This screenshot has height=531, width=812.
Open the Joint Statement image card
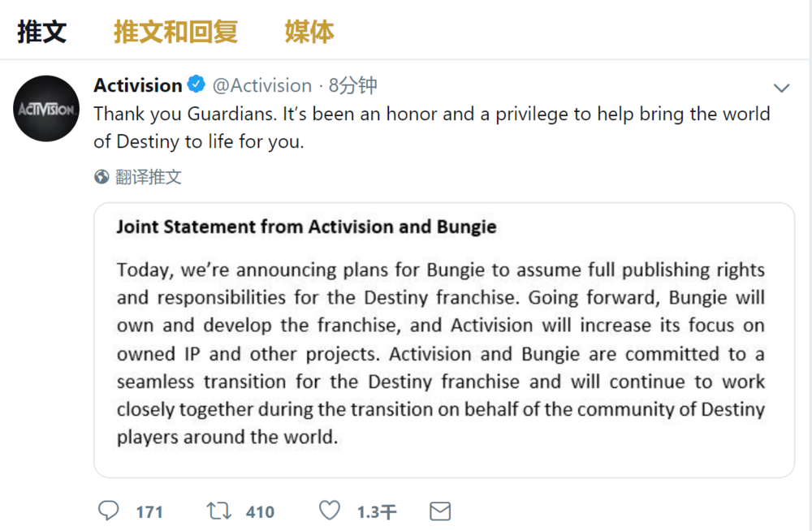point(443,339)
